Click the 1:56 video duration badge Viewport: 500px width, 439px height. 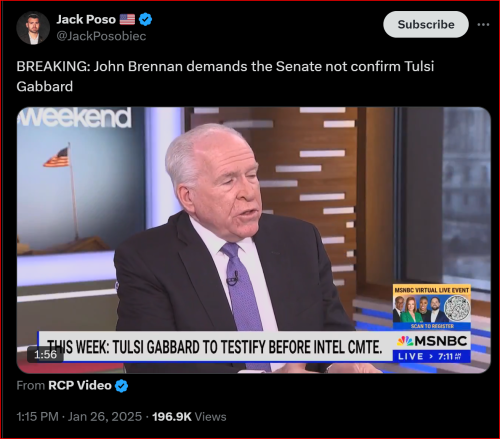tap(45, 354)
